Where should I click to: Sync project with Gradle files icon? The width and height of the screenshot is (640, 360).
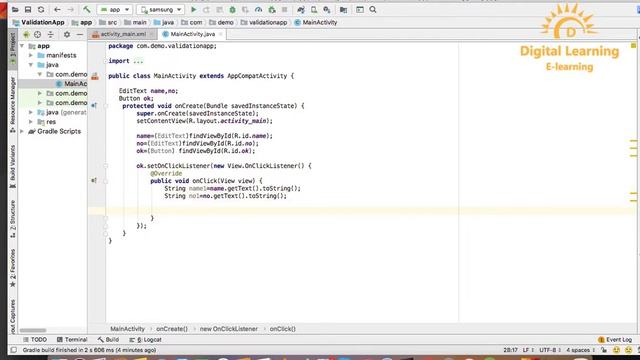click(301, 9)
